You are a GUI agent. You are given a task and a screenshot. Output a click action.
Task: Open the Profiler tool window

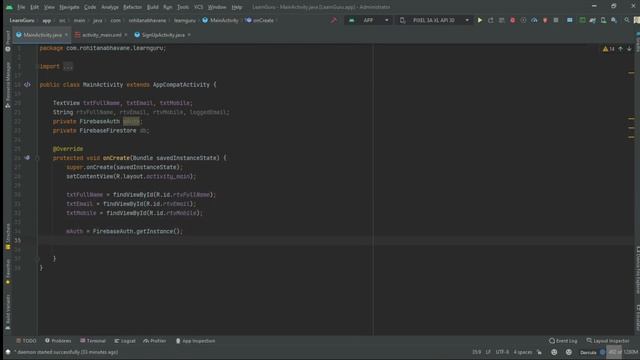(155, 341)
